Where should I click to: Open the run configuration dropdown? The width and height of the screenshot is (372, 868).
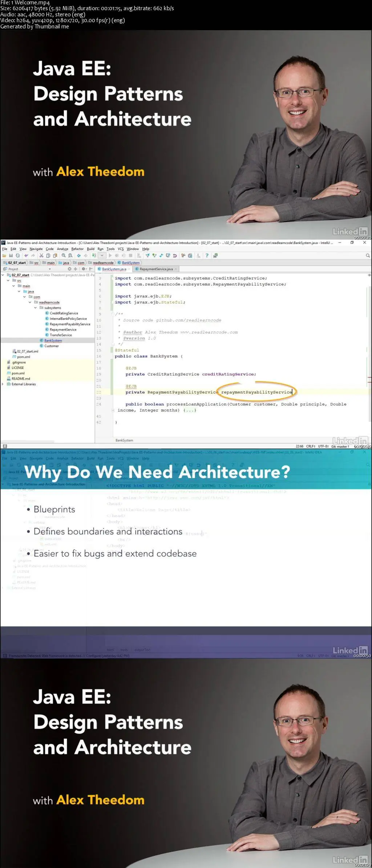(102, 255)
